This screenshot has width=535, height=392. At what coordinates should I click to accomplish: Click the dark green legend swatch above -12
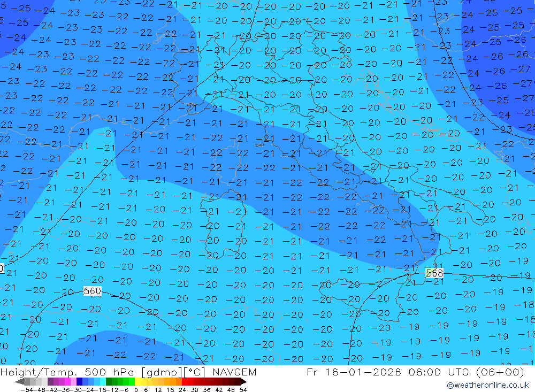click(109, 382)
